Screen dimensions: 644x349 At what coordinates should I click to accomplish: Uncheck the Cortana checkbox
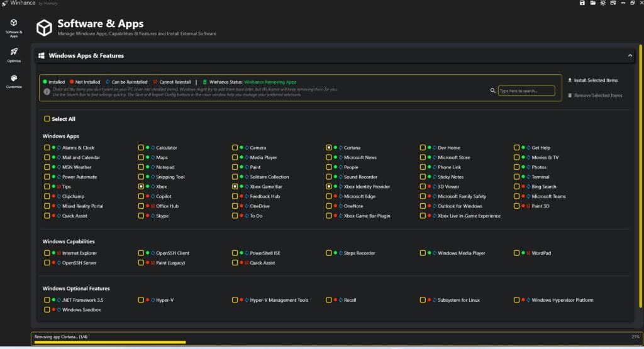329,148
